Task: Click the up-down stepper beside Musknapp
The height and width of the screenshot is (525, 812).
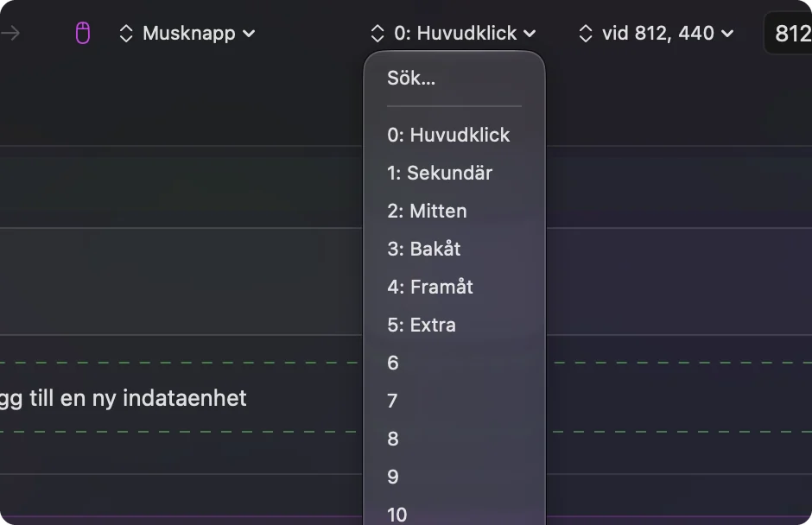Action: coord(126,34)
